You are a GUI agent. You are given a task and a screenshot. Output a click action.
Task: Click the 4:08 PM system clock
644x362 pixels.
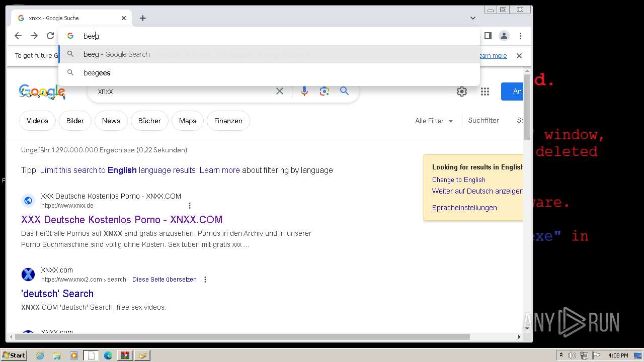pyautogui.click(x=618, y=355)
